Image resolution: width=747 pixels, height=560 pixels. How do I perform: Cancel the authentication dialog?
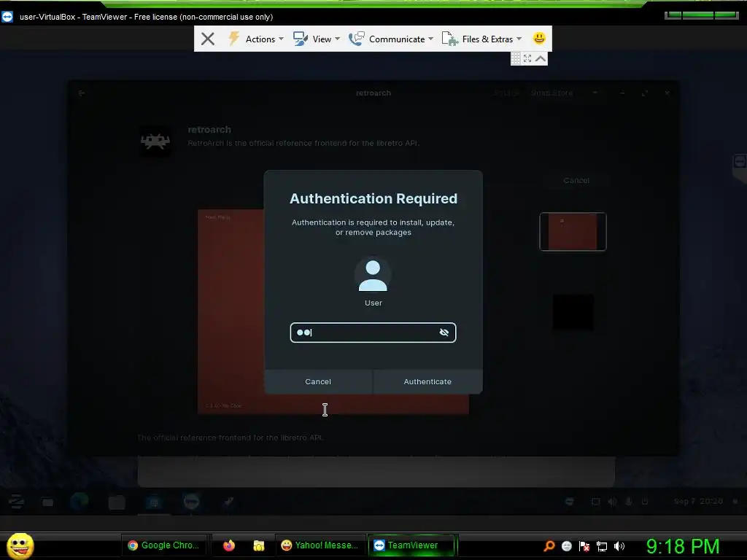(318, 381)
